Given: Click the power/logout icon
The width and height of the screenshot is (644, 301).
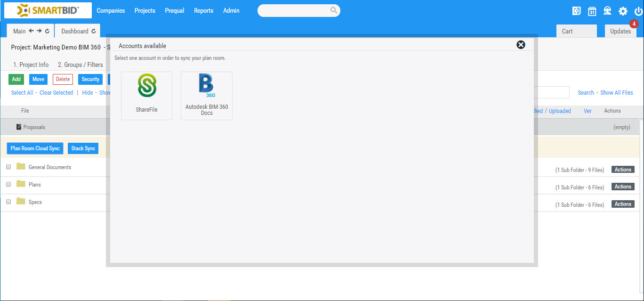Looking at the screenshot, I should [x=637, y=10].
